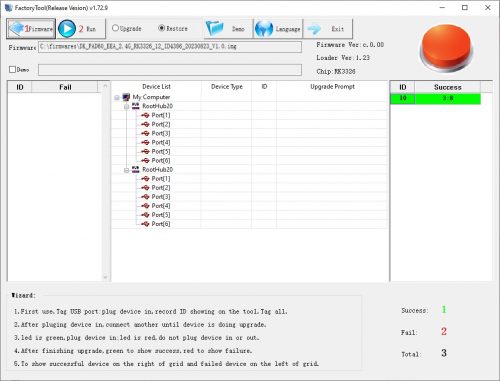The width and height of the screenshot is (500, 381).
Task: Select Port[1] USB icon under first RootHub20
Action: coord(145,115)
